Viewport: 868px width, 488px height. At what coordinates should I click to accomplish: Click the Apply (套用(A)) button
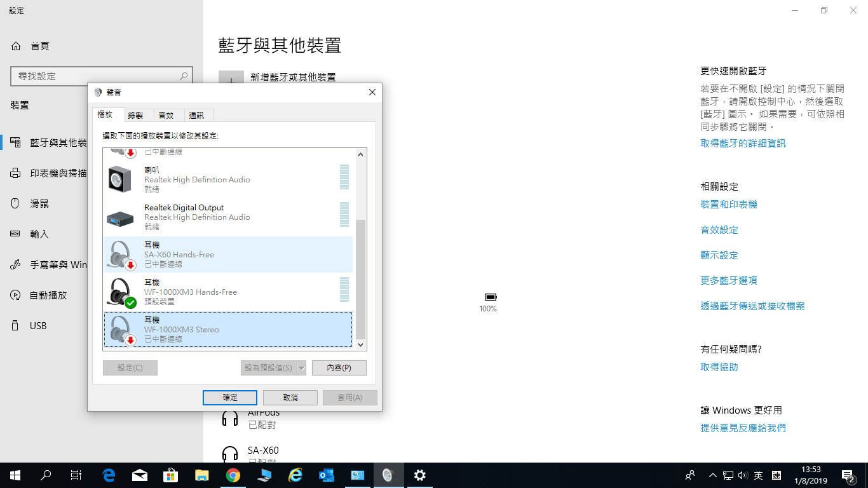click(x=350, y=398)
